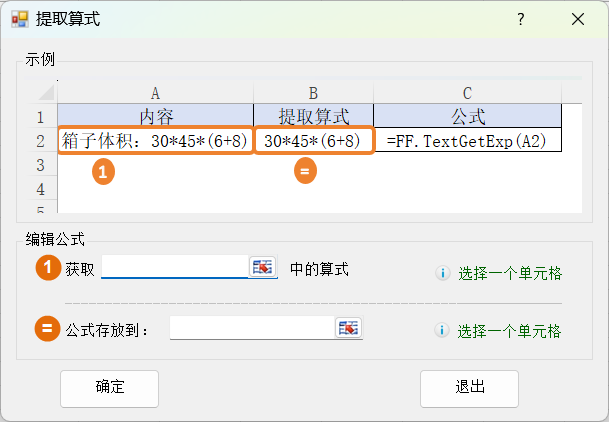Image resolution: width=609 pixels, height=422 pixels.
Task: Click the 公式 header cell in example
Action: coord(467,115)
